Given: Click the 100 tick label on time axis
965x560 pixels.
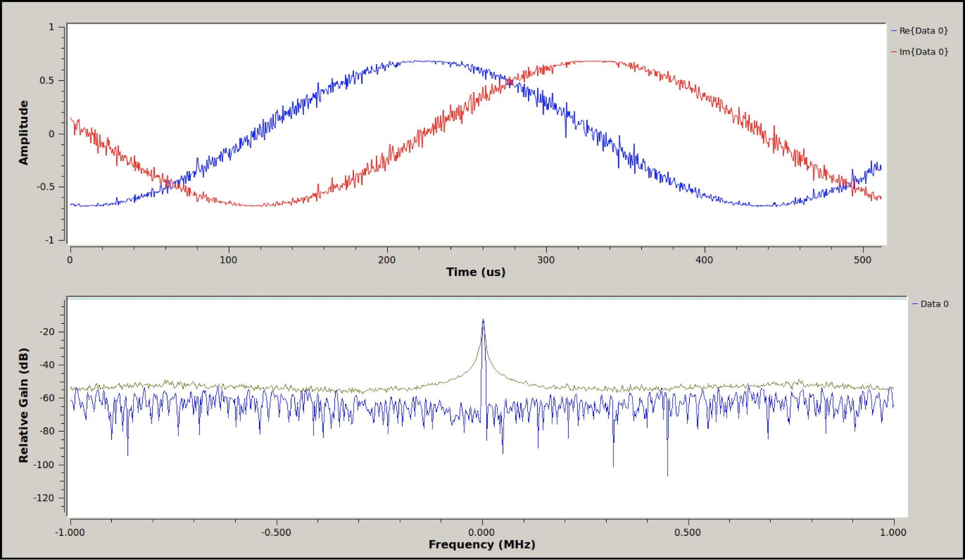Looking at the screenshot, I should [228, 260].
